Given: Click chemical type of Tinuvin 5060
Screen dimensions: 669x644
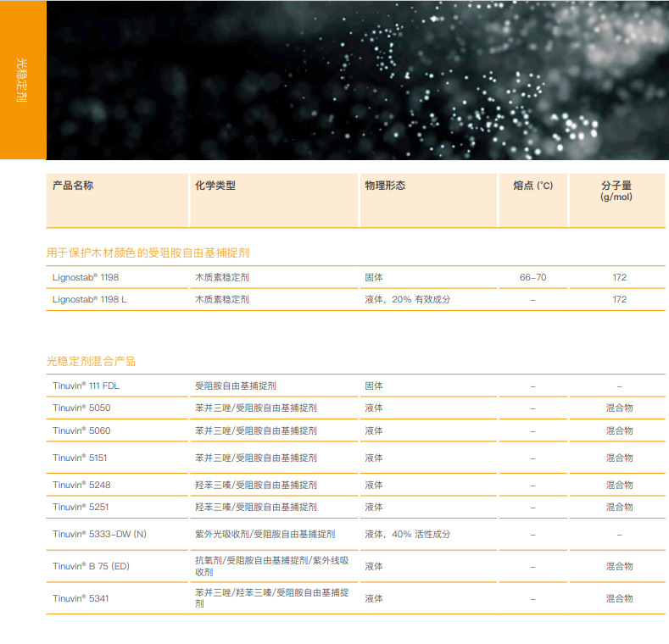Looking at the screenshot, I should pos(256,430).
